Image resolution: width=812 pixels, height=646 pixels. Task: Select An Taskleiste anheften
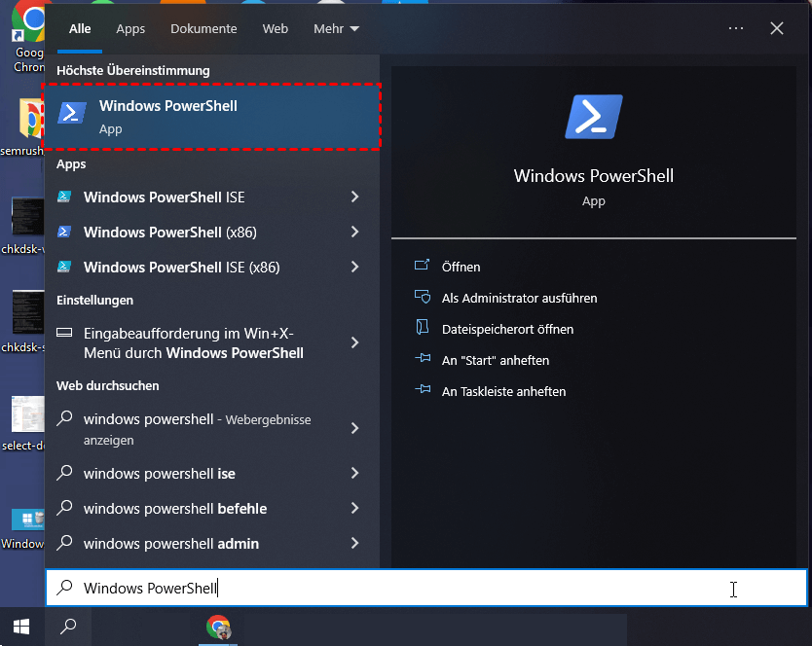(x=503, y=391)
